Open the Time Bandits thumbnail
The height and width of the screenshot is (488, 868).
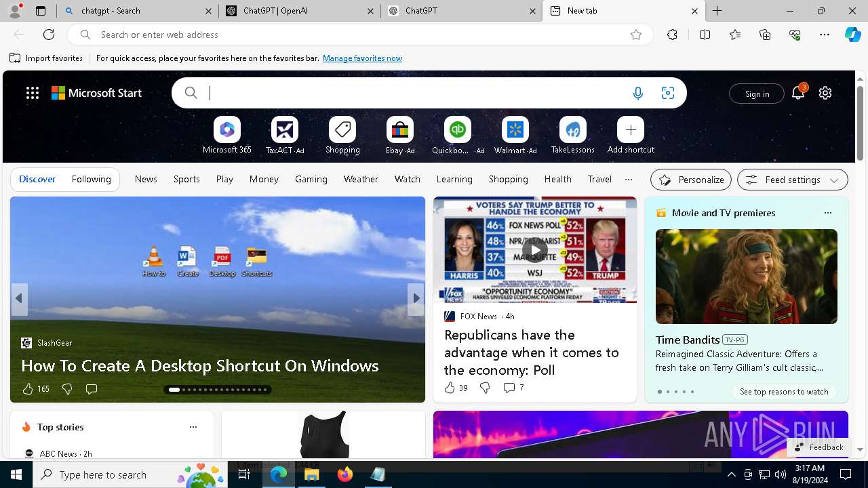click(747, 277)
